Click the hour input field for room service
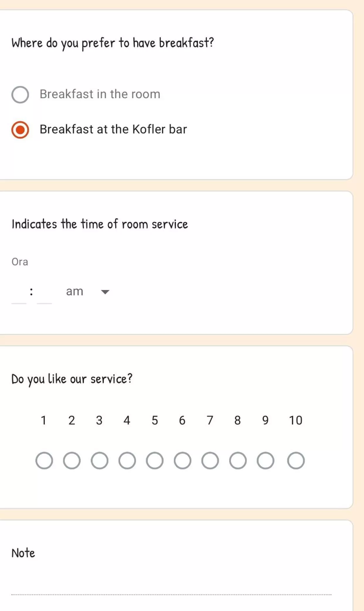This screenshot has width=364, height=611. tap(19, 294)
